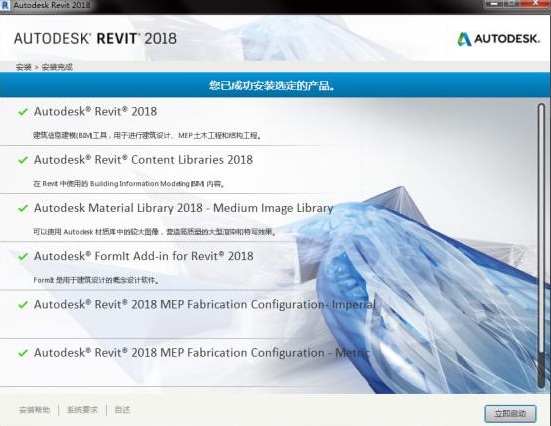Close the Revit 2018 installer window
This screenshot has height=426, width=551.
(x=535, y=4)
